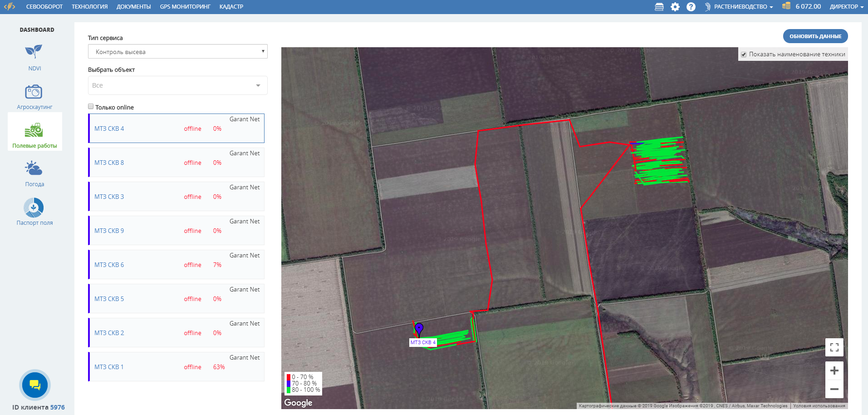Open the NDVI dashboard icon
The width and height of the screenshot is (868, 415).
(x=34, y=51)
